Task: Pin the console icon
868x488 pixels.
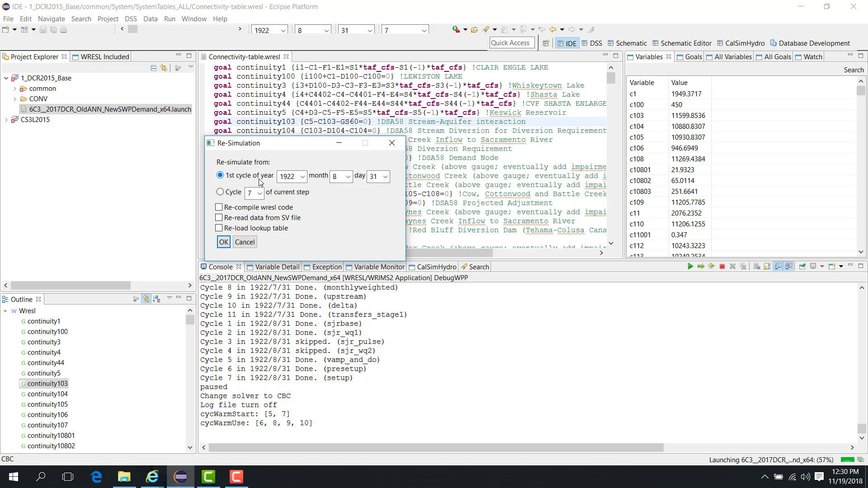Action: click(802, 267)
